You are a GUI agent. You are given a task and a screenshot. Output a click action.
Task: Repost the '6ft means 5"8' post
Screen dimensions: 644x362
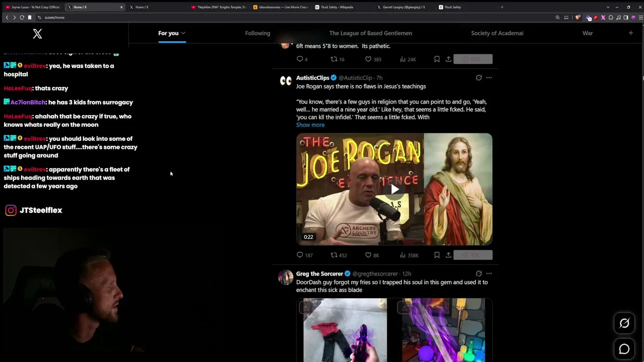coord(337,59)
